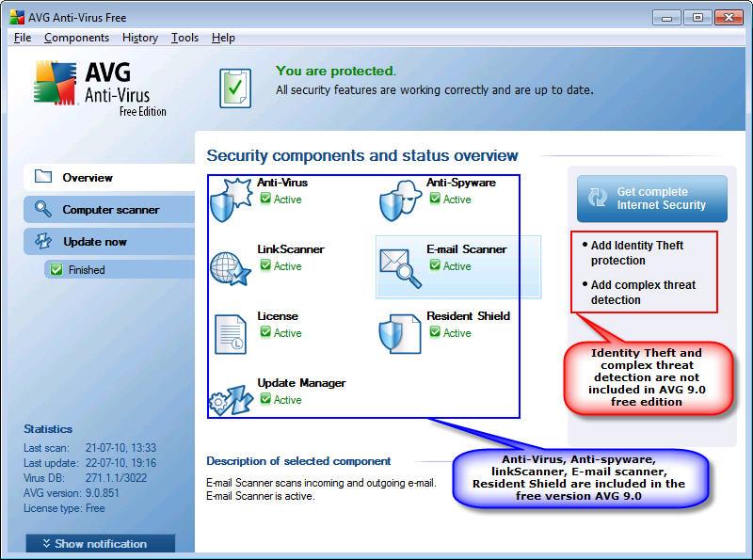The width and height of the screenshot is (753, 560).
Task: Click the Anti-Spyware Active status check
Action: [x=435, y=199]
